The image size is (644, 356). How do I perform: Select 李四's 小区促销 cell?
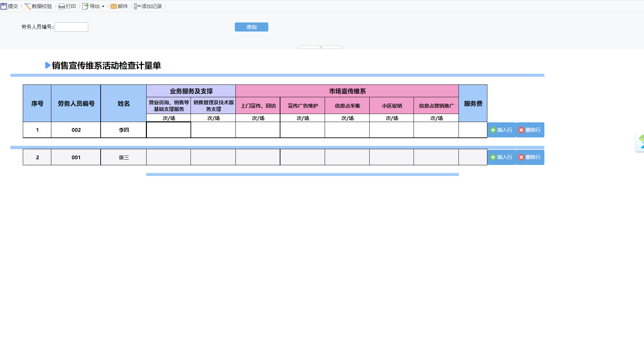(x=392, y=130)
